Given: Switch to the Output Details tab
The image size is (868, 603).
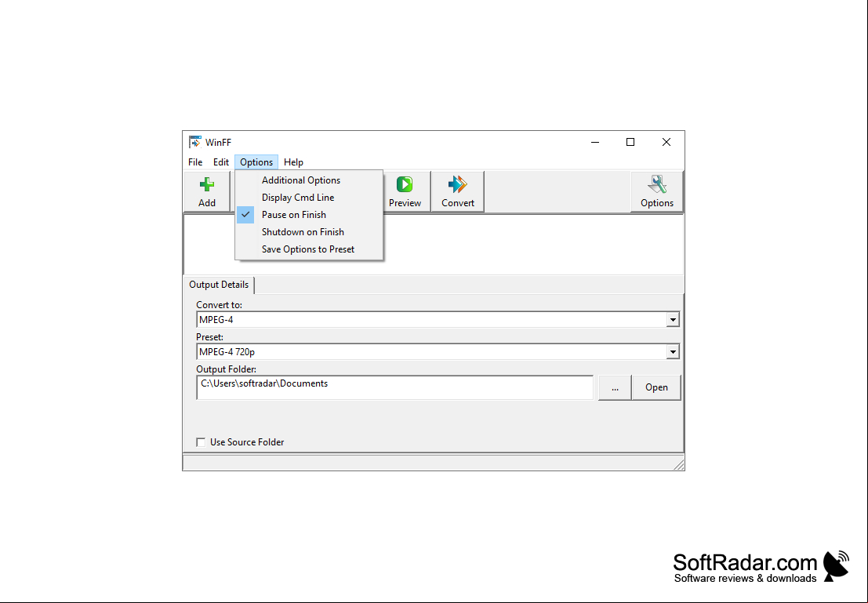Looking at the screenshot, I should pos(219,285).
